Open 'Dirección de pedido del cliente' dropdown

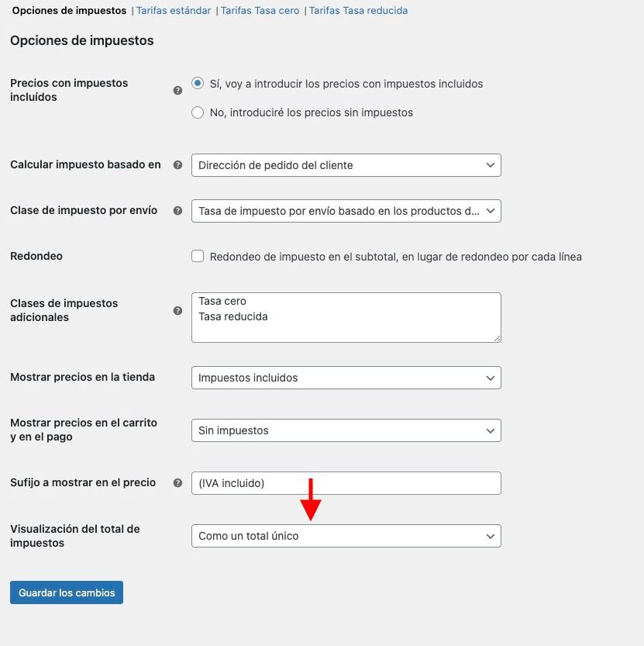(x=346, y=165)
